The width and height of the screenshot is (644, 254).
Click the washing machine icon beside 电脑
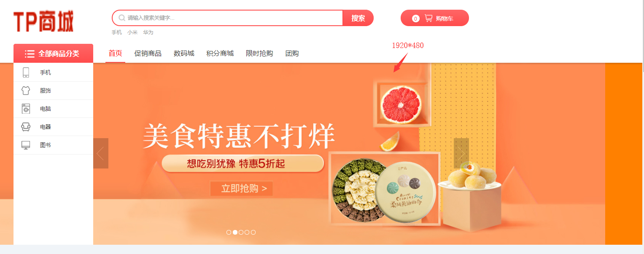26,109
